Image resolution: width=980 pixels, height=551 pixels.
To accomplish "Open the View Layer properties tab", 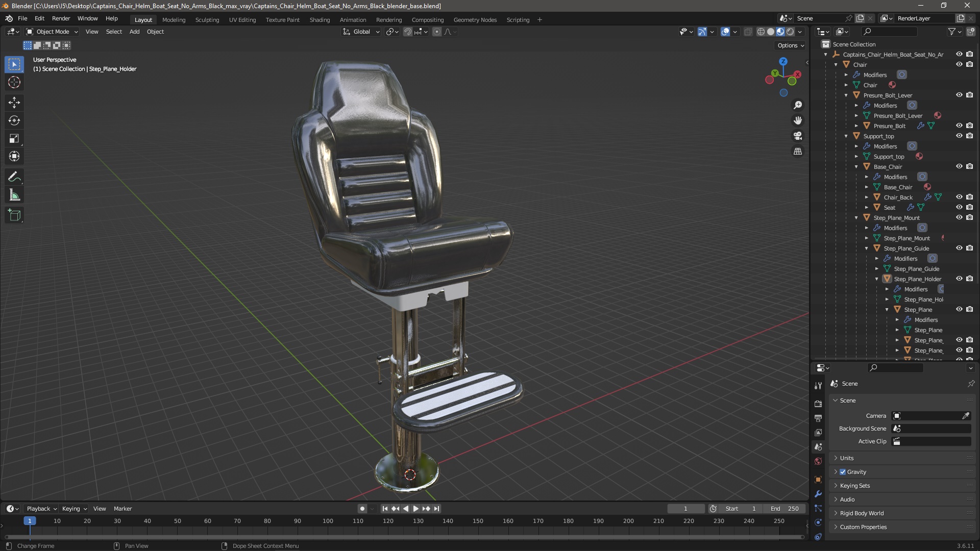I will click(818, 432).
